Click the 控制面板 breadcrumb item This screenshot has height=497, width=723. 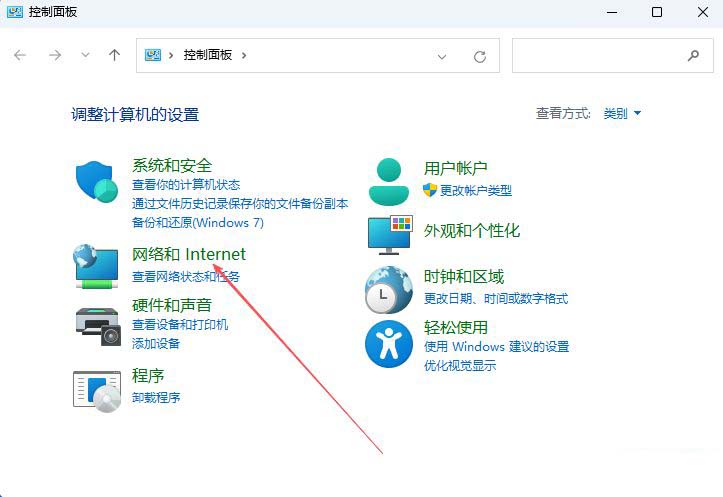coord(207,55)
